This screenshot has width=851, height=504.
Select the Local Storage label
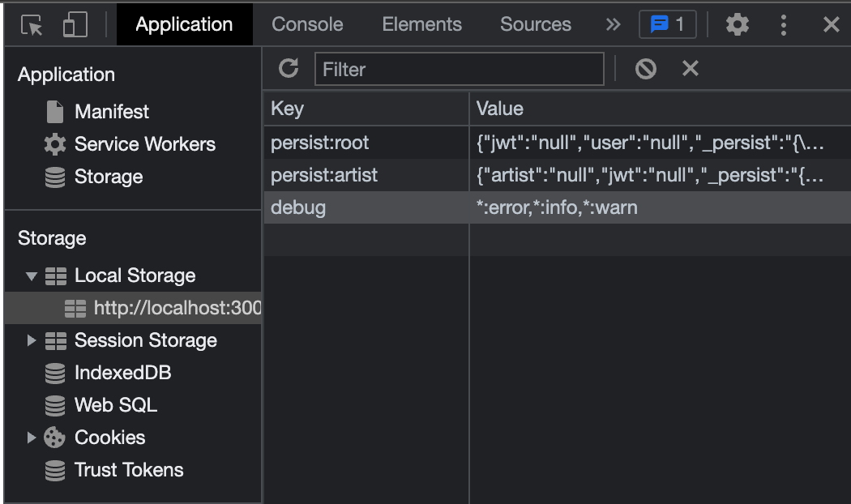(x=135, y=275)
